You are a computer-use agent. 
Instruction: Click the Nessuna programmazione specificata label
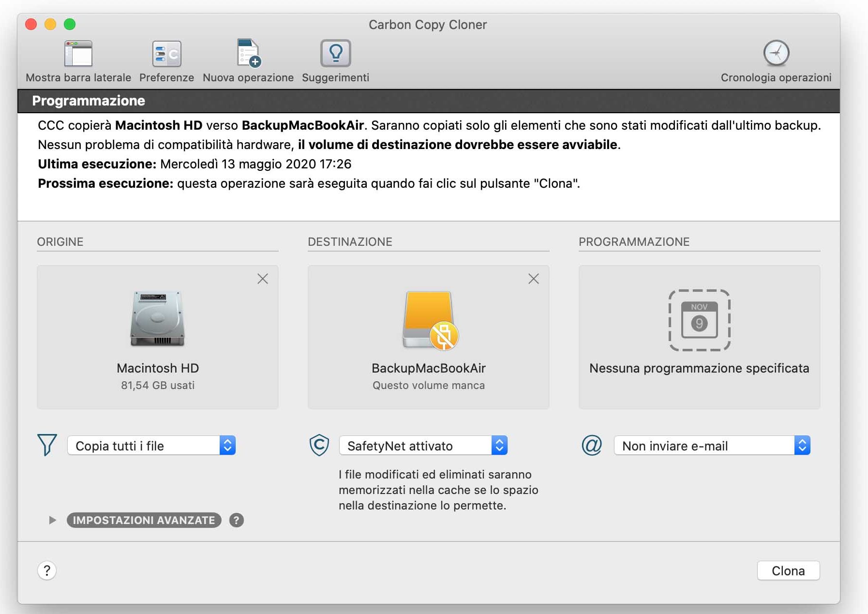699,368
